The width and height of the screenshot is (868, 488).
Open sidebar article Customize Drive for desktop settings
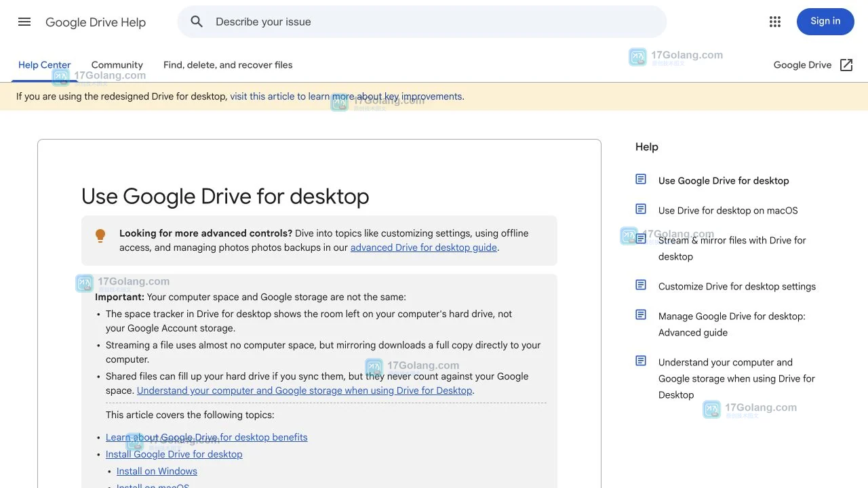coord(737,287)
